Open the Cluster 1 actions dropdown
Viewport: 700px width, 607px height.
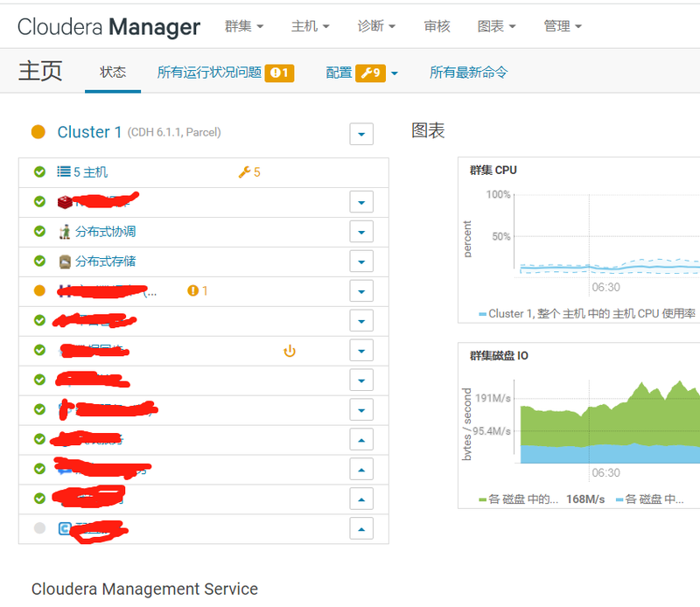(361, 134)
